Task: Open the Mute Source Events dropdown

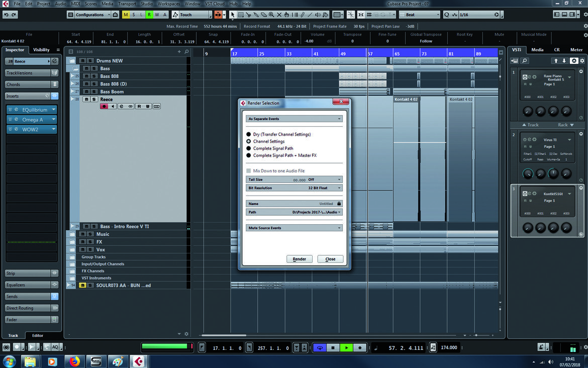Action: pos(294,228)
